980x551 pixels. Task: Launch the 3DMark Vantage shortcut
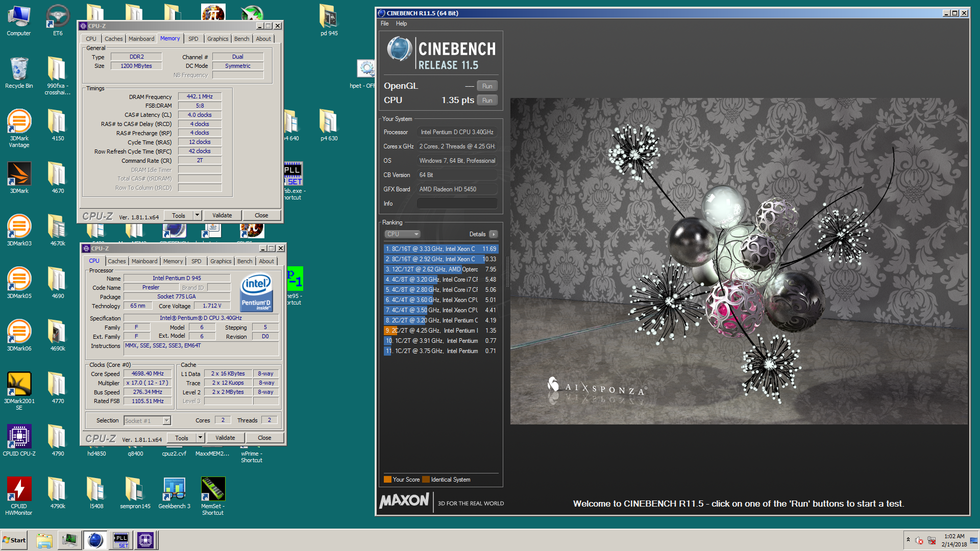point(19,129)
